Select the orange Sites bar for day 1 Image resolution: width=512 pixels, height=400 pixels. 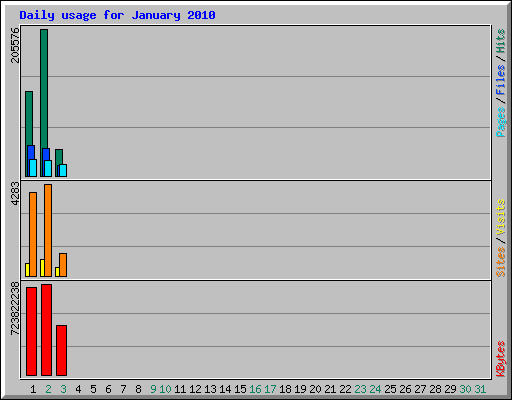coord(33,234)
